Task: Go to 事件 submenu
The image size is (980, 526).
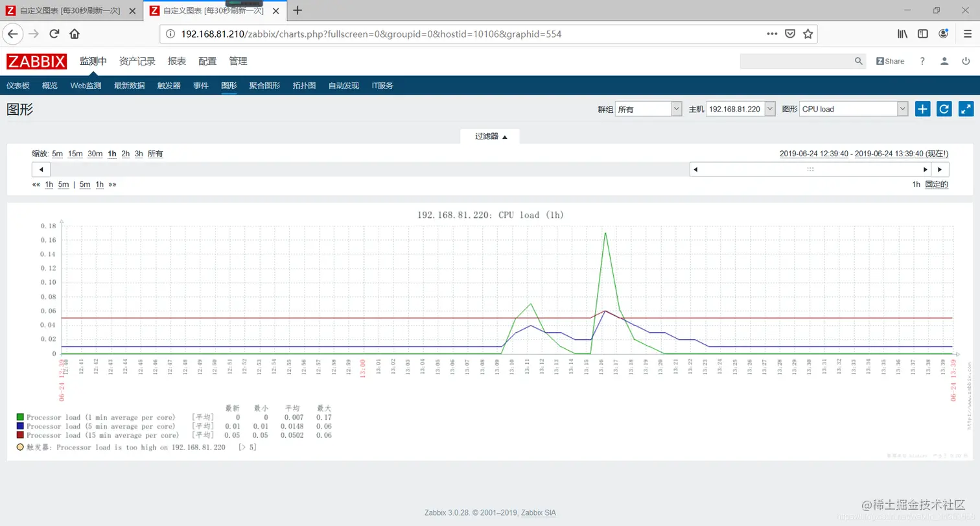Action: pos(201,86)
